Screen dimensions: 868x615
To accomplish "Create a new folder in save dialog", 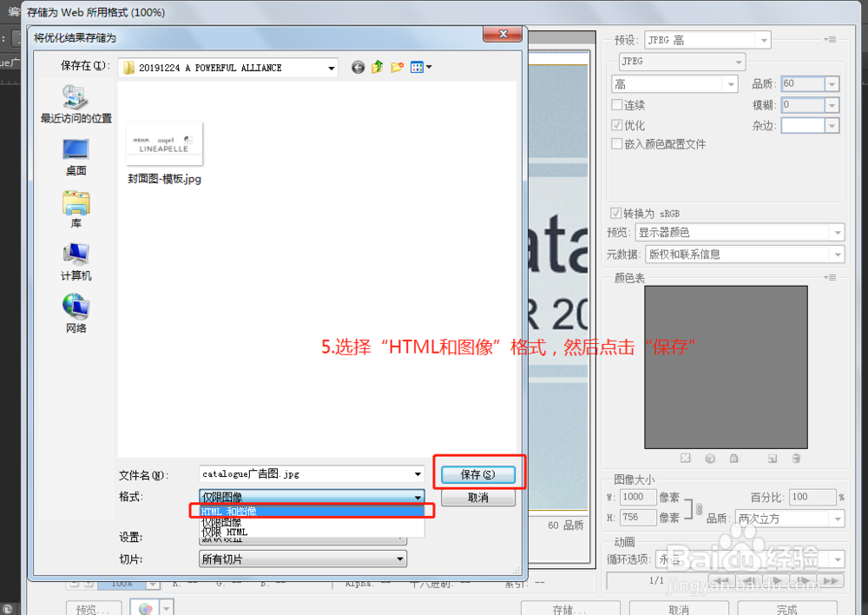I will point(397,68).
